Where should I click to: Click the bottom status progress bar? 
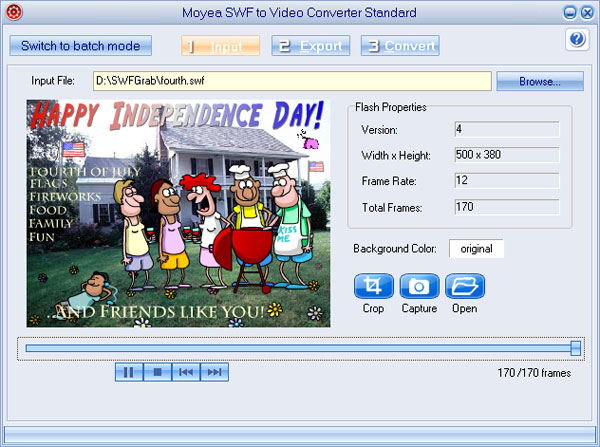[300, 436]
